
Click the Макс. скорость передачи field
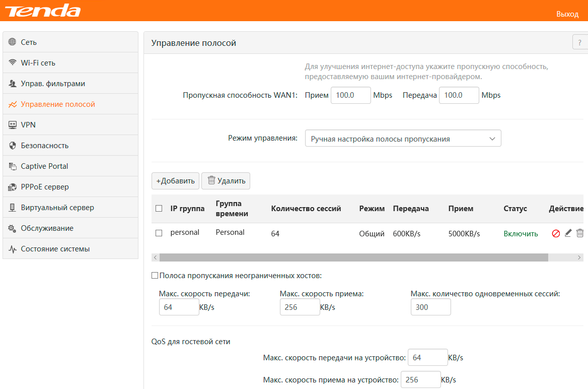[x=179, y=307]
